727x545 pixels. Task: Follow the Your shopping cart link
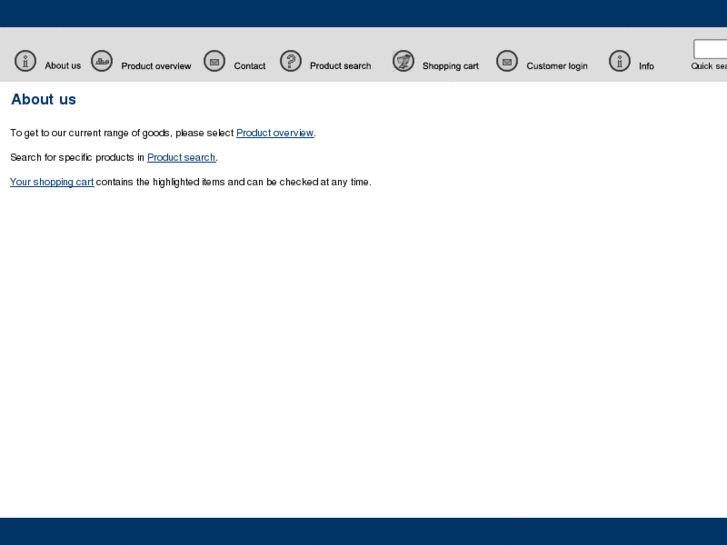[52, 182]
